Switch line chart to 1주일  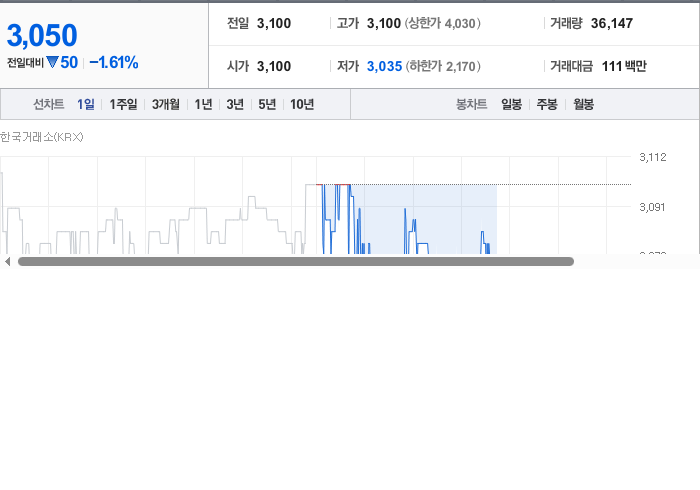tap(123, 104)
